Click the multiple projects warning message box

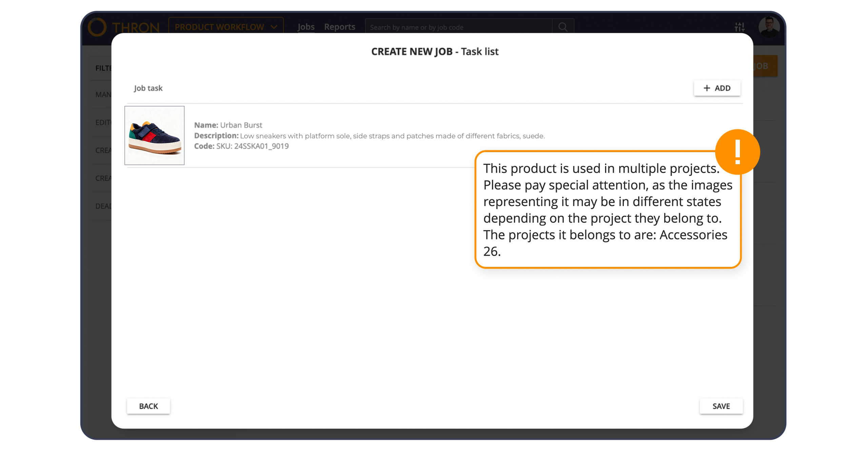coord(608,210)
